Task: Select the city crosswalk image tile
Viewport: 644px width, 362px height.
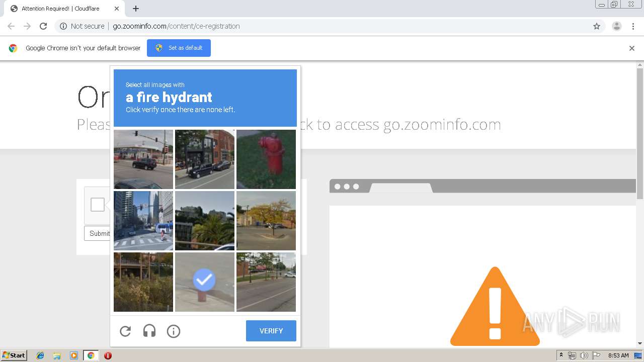Action: coord(143,221)
